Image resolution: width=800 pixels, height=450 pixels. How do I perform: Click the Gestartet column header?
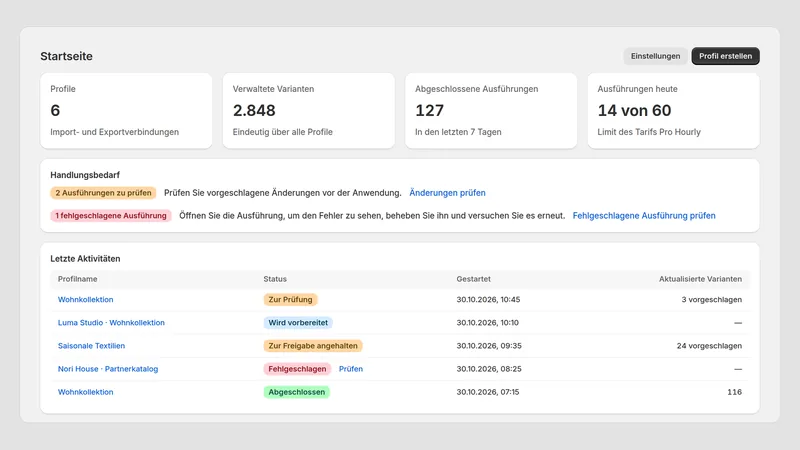[x=473, y=279]
